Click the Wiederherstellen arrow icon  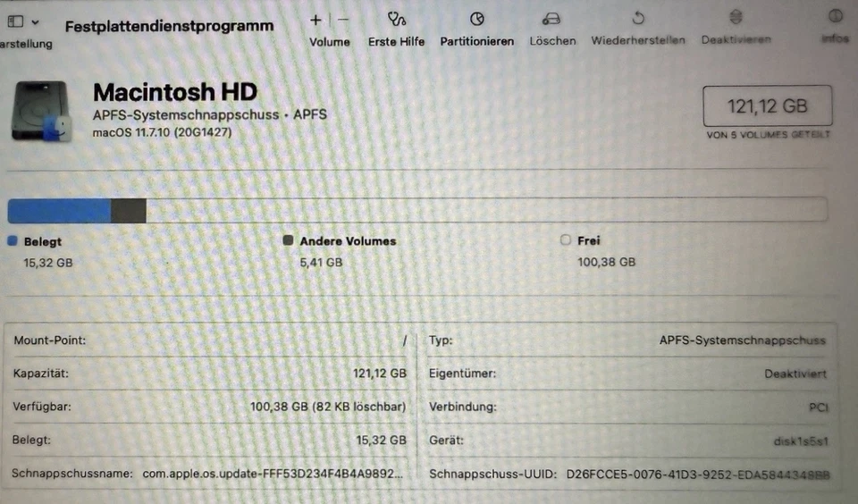click(638, 19)
